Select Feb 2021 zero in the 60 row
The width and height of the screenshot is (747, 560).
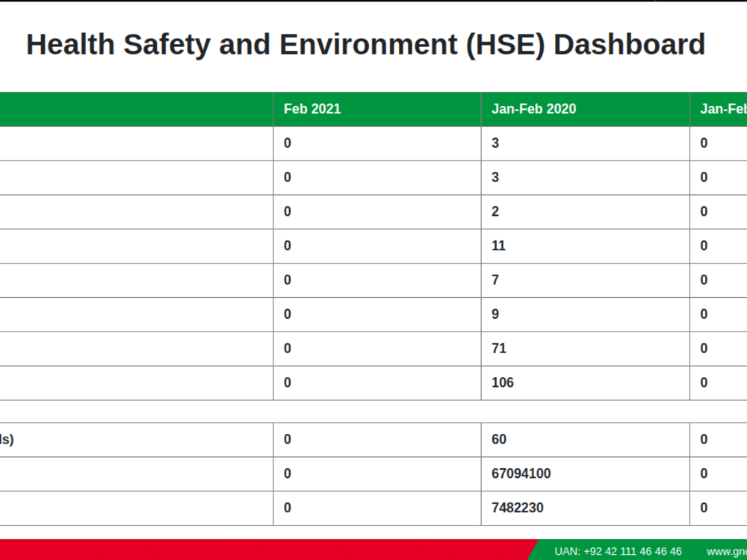point(288,440)
